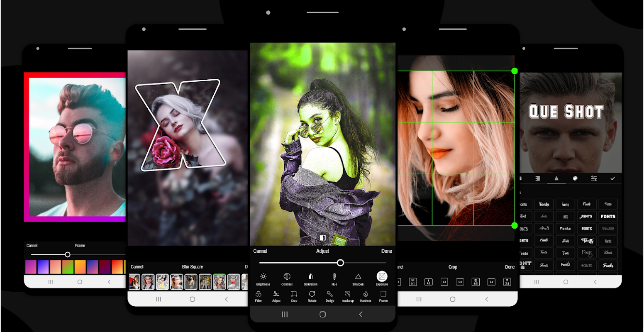644x332 pixels.
Task: Pick the peach gradient frame swatch
Action: (x=56, y=267)
